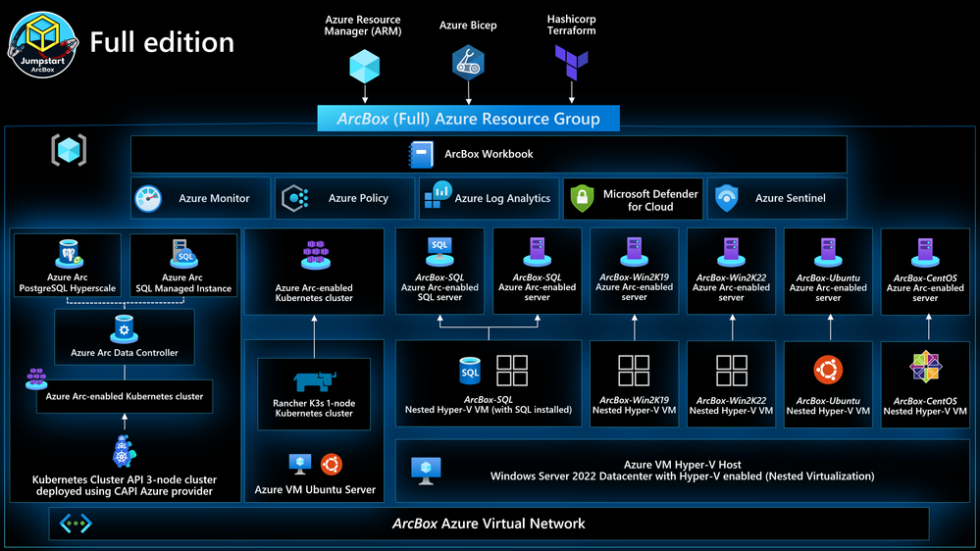Viewport: 980px width, 551px height.
Task: Click the Azure Arc PostgreSQL Hyperscale icon
Action: (69, 254)
